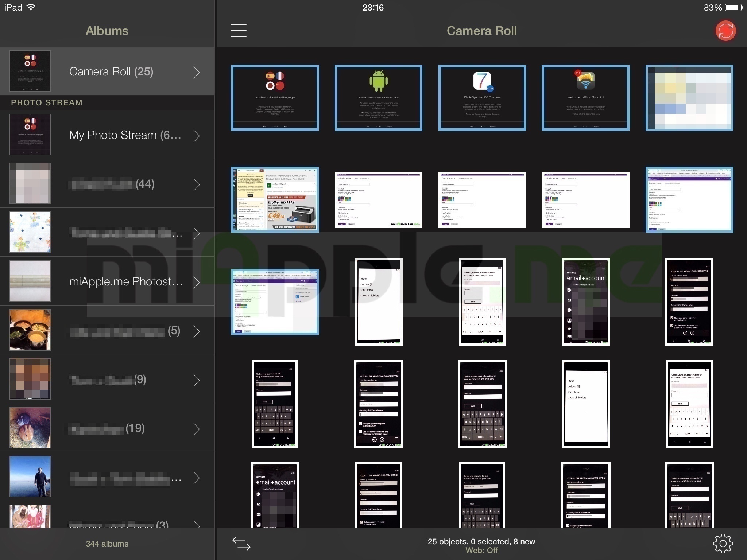
Task: Select the inbox outbox phone screenshot
Action: coord(378,302)
